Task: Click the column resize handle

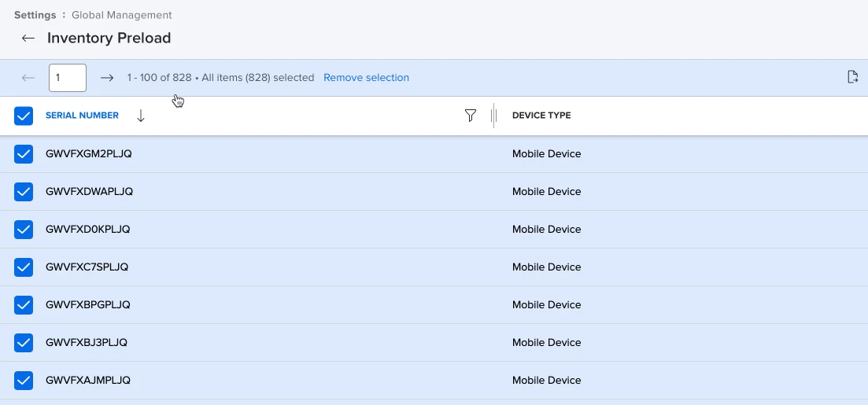Action: click(x=493, y=115)
